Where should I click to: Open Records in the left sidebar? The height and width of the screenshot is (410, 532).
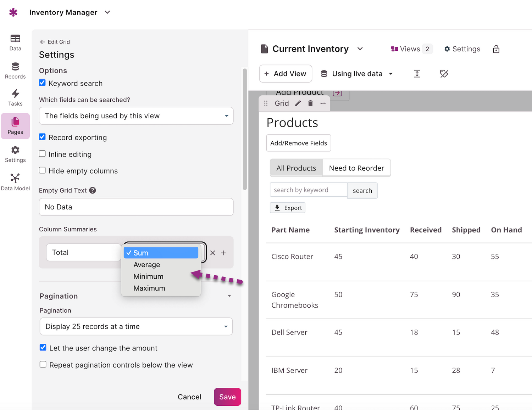[x=15, y=71]
